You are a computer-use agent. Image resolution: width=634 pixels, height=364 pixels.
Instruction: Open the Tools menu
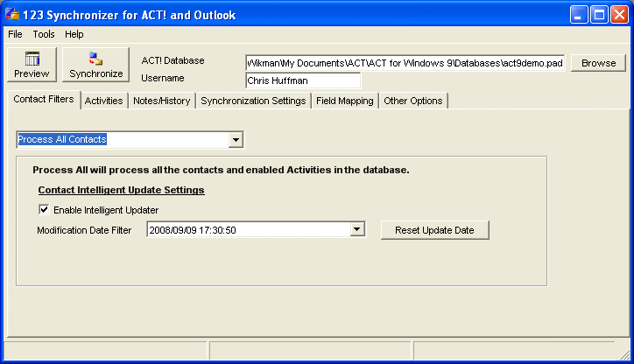point(44,34)
